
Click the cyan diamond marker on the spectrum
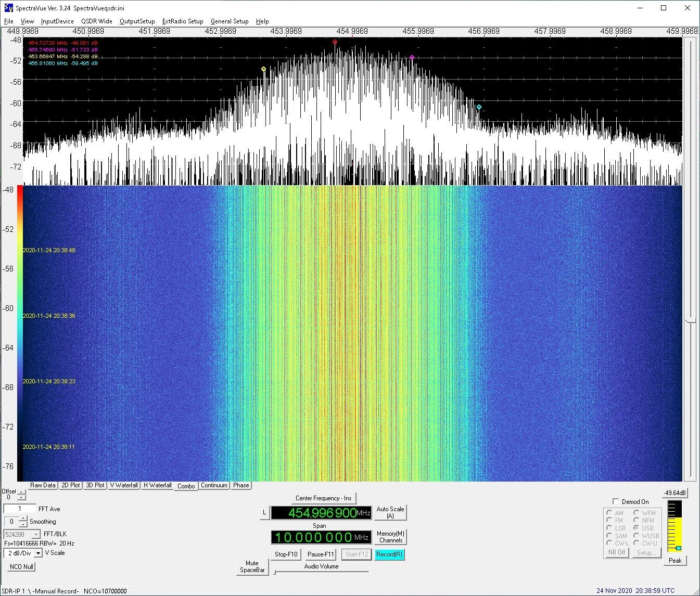(479, 107)
